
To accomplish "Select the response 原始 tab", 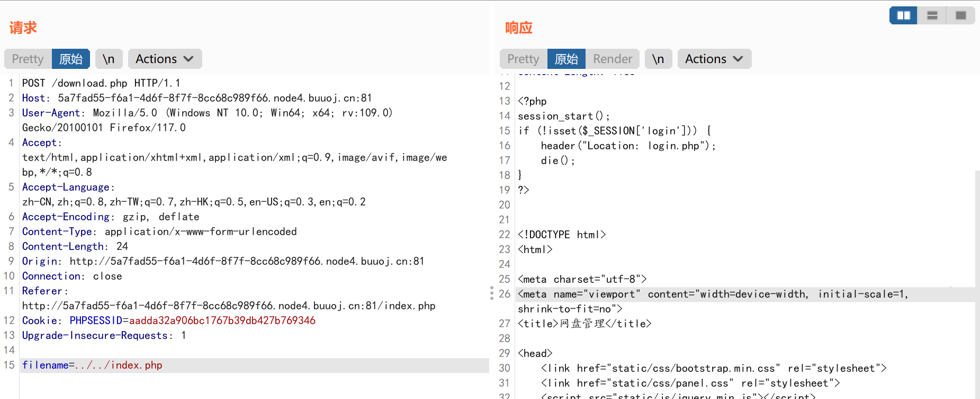I will [x=567, y=59].
